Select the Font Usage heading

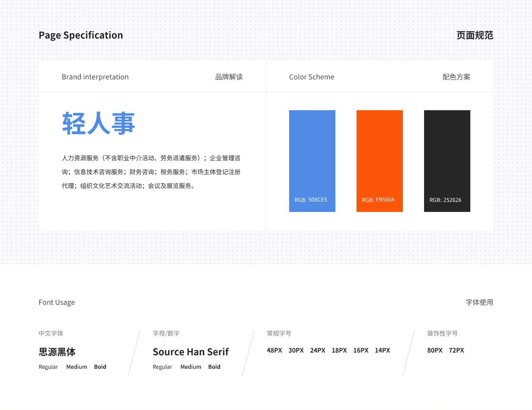pos(57,302)
